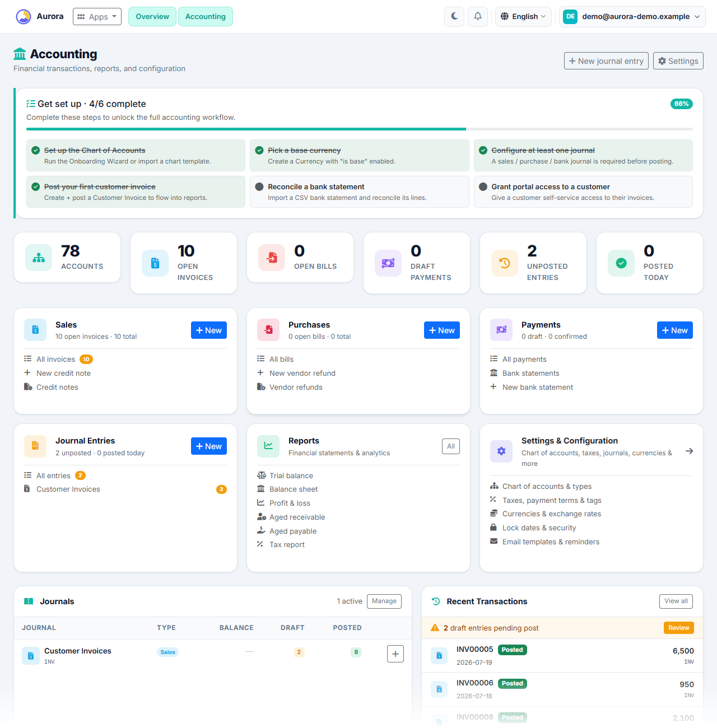Open Vendor refunds list
Image resolution: width=717 pixels, height=728 pixels.
click(296, 388)
